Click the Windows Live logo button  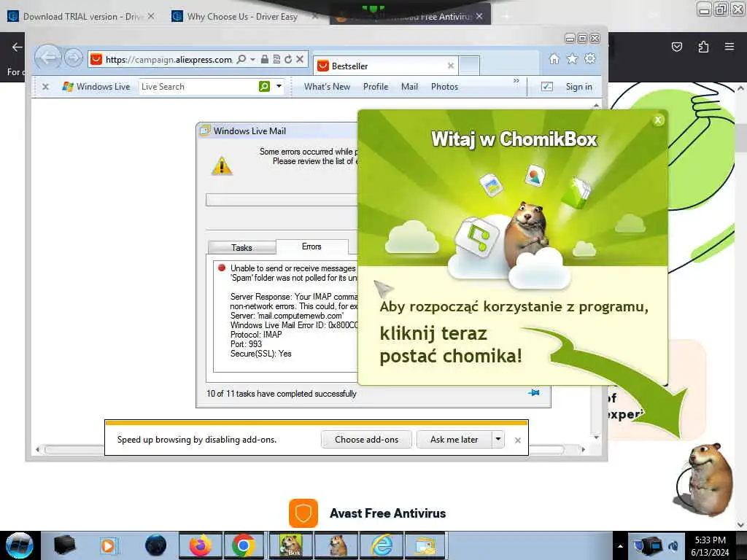(x=97, y=87)
